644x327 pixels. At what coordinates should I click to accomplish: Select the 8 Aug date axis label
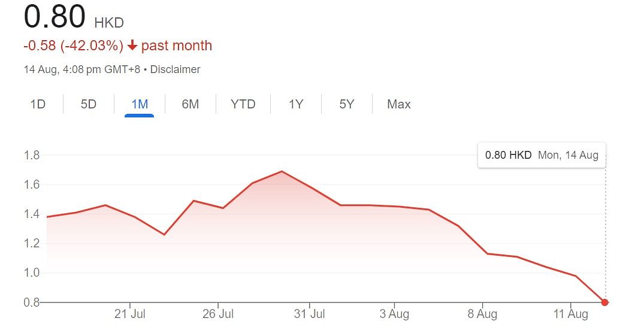[482, 314]
